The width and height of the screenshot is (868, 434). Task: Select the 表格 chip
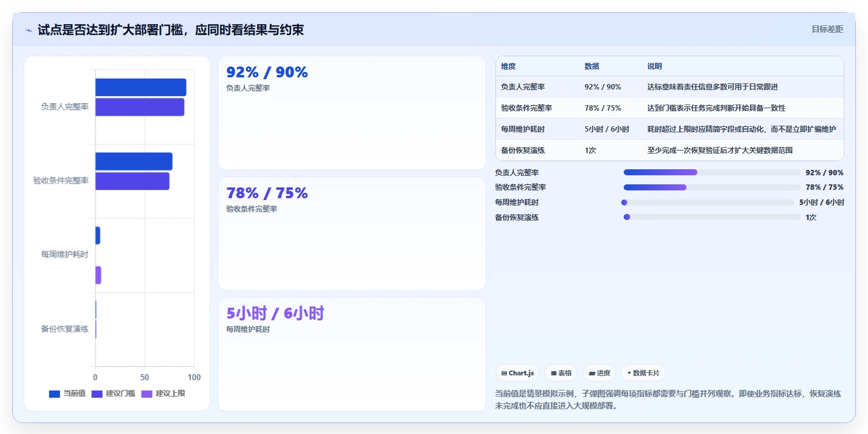tap(561, 373)
